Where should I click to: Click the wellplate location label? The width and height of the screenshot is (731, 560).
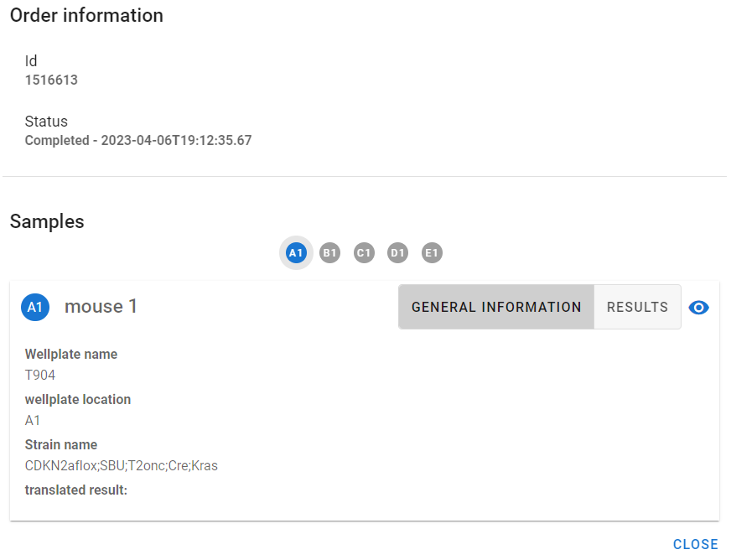[x=78, y=399]
